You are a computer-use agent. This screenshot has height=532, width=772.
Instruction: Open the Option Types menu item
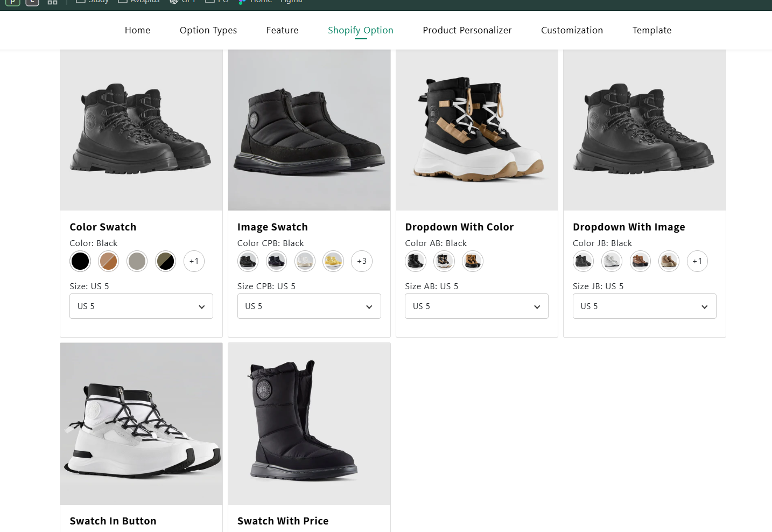(x=208, y=30)
